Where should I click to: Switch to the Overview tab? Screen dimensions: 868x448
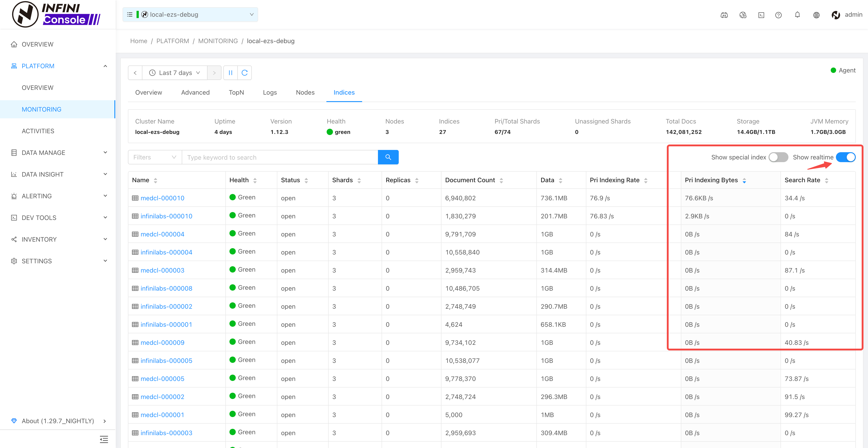(149, 92)
